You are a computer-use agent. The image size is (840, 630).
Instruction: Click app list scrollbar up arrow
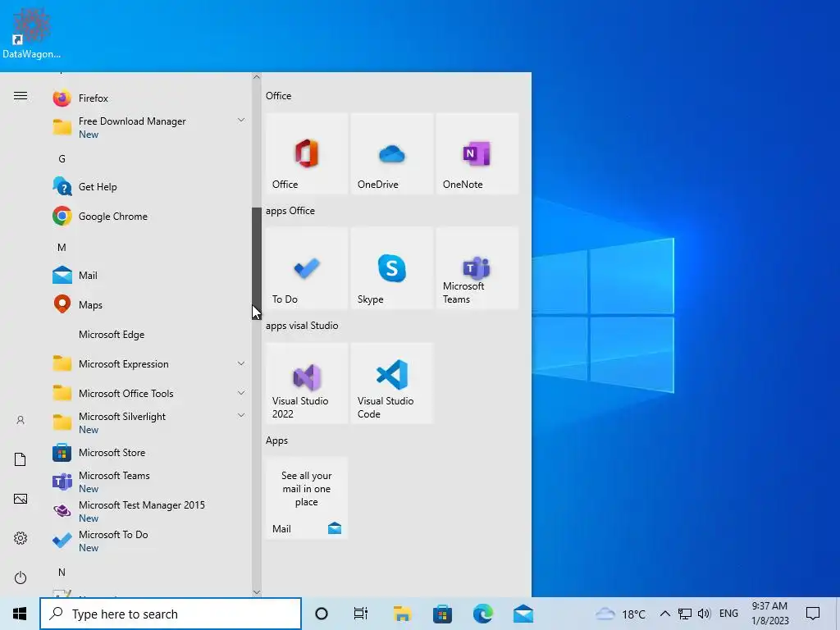[257, 77]
